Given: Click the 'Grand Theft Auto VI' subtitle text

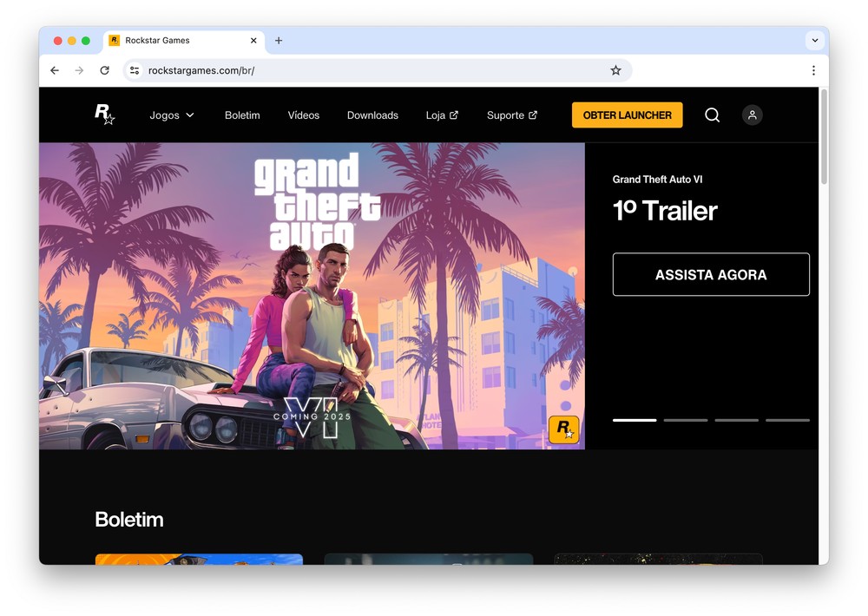Looking at the screenshot, I should [657, 180].
